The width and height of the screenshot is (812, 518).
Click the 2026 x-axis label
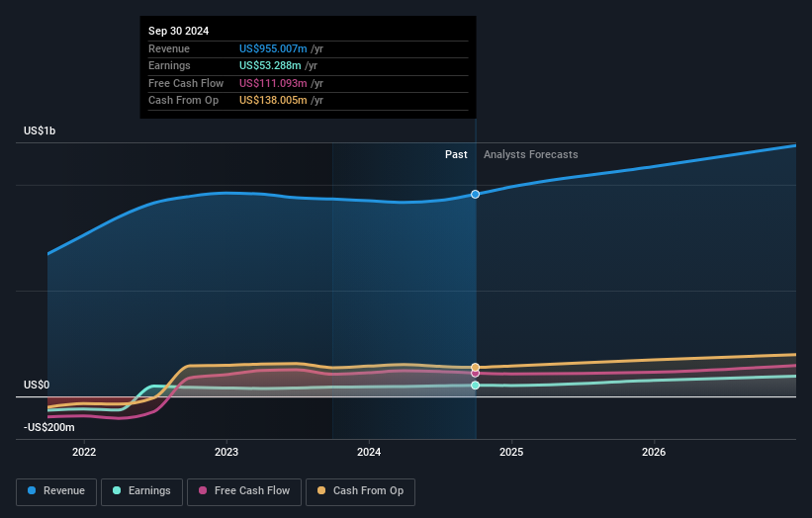coord(654,452)
